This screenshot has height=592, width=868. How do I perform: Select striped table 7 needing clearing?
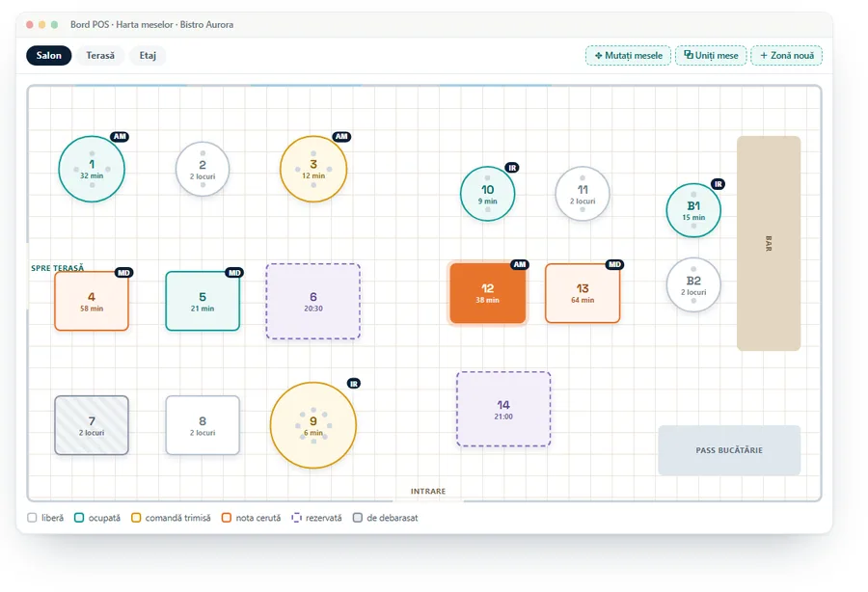tap(92, 425)
